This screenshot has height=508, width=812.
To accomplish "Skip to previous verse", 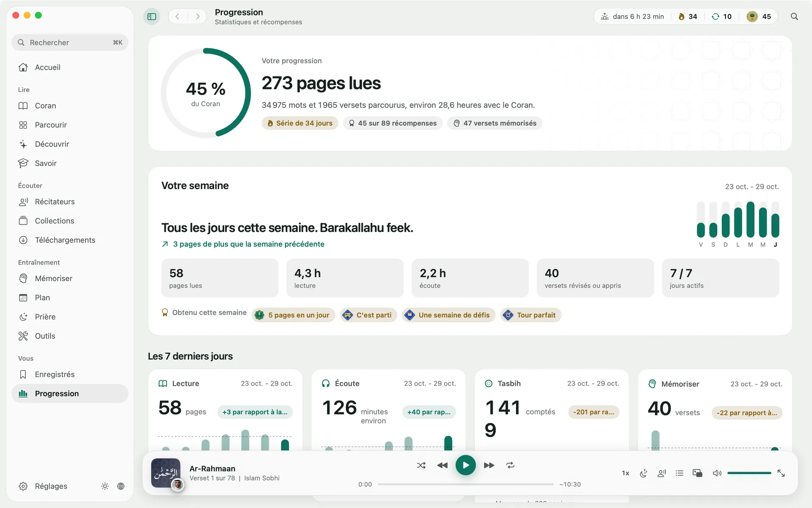I will point(442,465).
